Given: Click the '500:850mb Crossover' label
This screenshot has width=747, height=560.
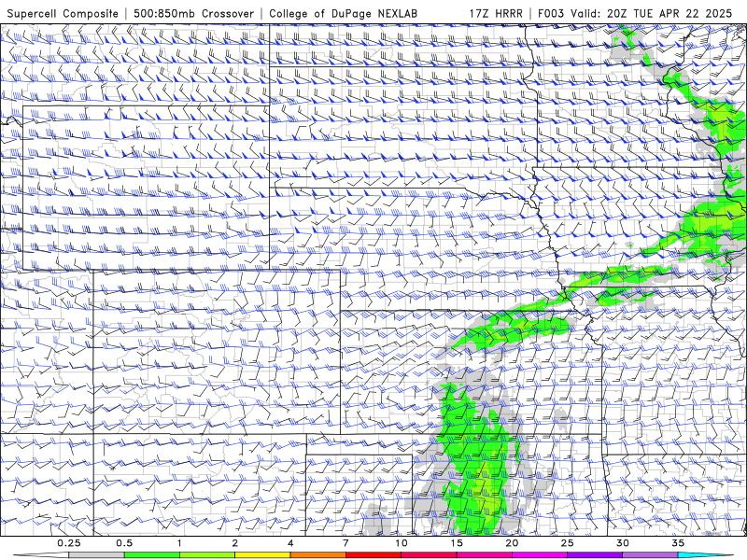Looking at the screenshot, I should tap(193, 13).
